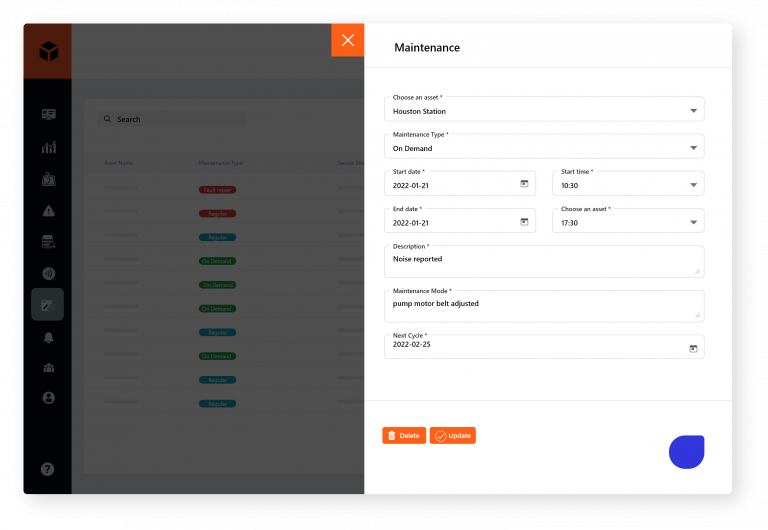Click the End date 2022-01-21 field
Image resolution: width=768 pixels, height=530 pixels.
point(460,221)
